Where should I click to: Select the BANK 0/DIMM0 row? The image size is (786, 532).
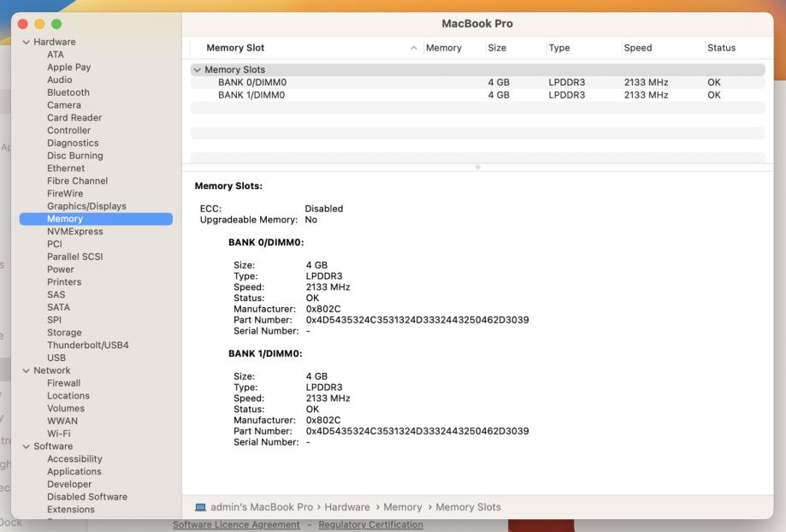tap(251, 83)
